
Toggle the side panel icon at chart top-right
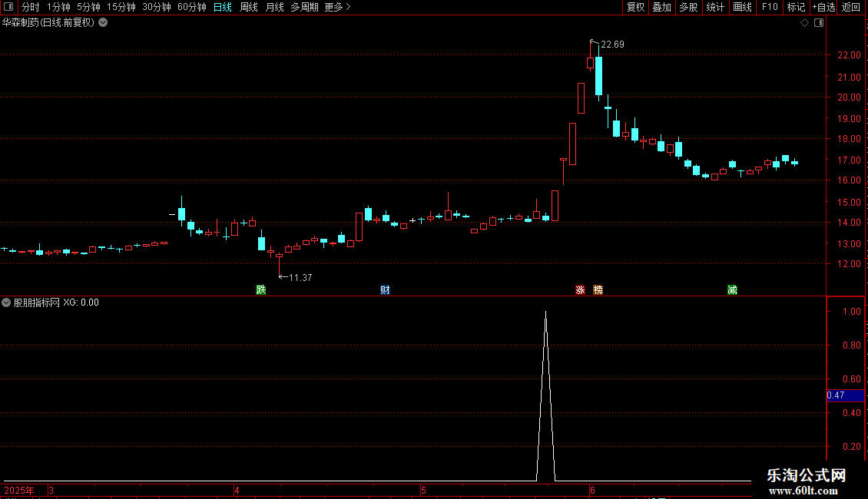coord(819,23)
